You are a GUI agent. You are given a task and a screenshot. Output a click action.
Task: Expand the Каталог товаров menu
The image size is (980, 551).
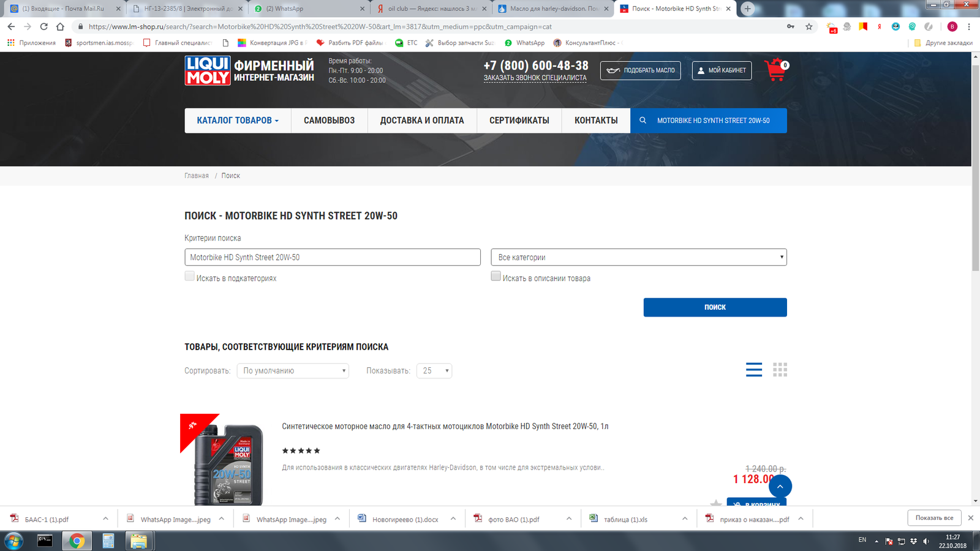(238, 121)
